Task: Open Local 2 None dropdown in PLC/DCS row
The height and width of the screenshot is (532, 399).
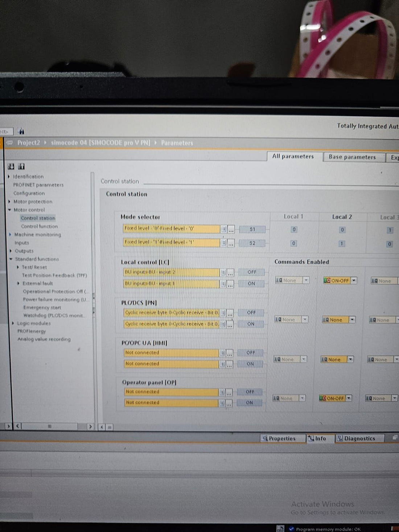Action: (351, 319)
